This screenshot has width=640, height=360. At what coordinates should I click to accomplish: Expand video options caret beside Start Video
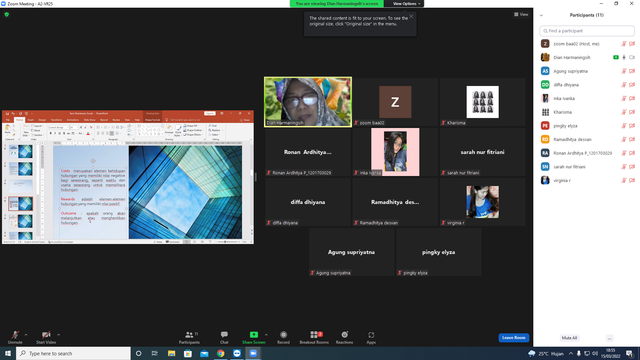click(x=58, y=335)
